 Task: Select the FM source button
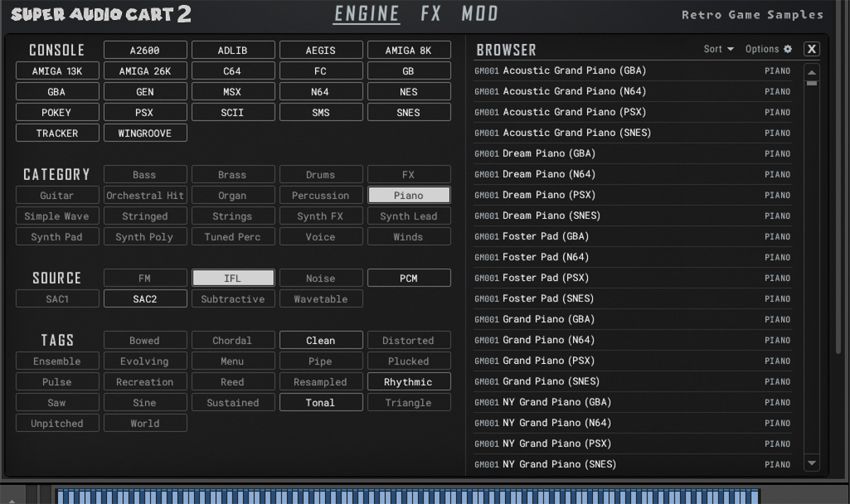pyautogui.click(x=145, y=277)
